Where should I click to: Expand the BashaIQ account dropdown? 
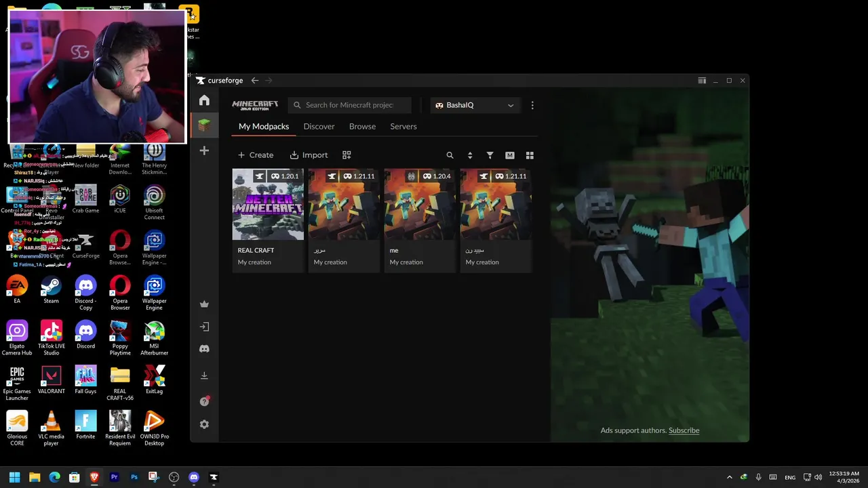[x=475, y=105]
